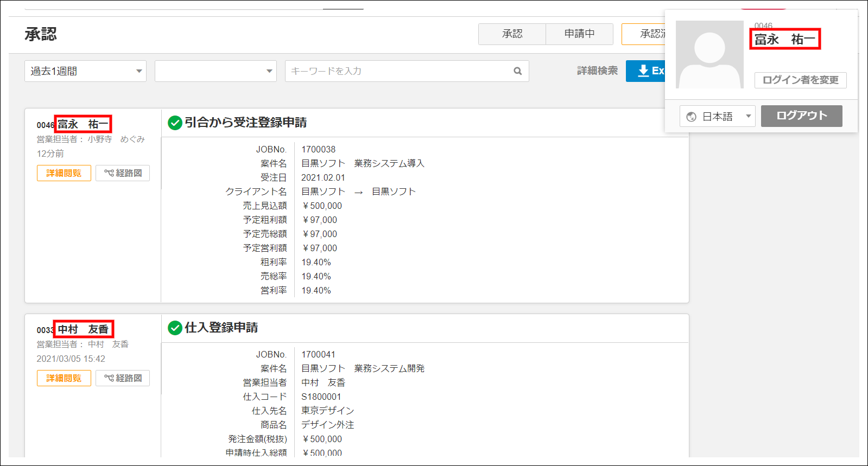
Task: Open 詳細閲覧 for 中村 友香 request
Action: [64, 378]
